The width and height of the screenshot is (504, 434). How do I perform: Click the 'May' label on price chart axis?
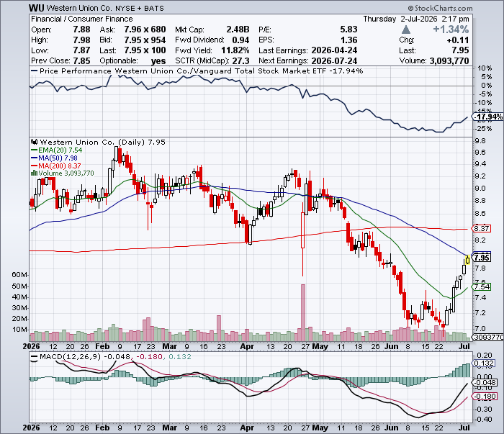point(320,346)
